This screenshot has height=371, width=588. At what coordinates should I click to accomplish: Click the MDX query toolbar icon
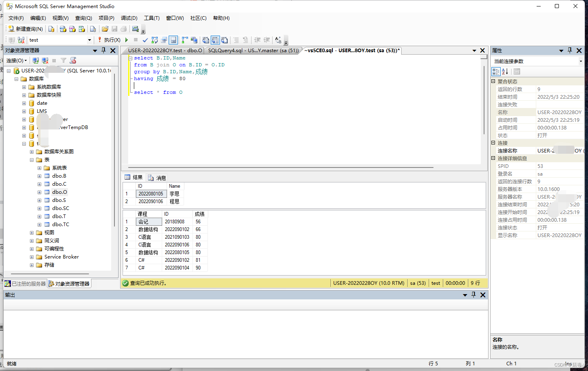tap(63, 29)
